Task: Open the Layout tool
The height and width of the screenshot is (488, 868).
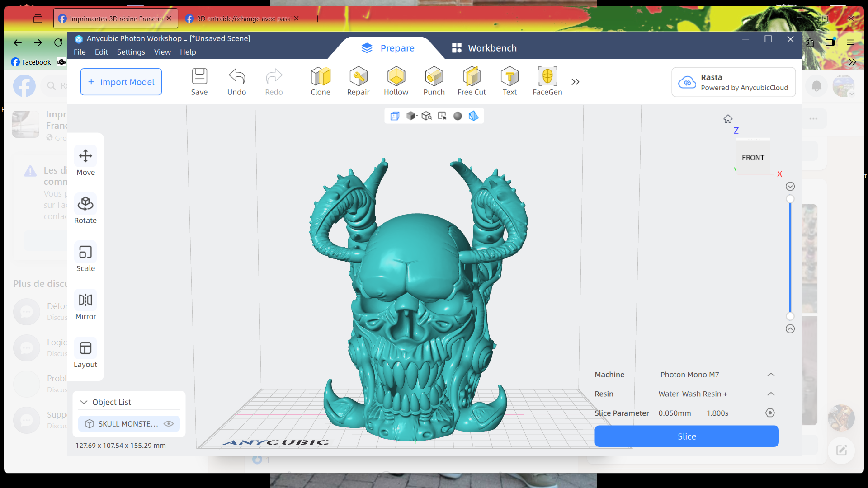Action: point(85,353)
